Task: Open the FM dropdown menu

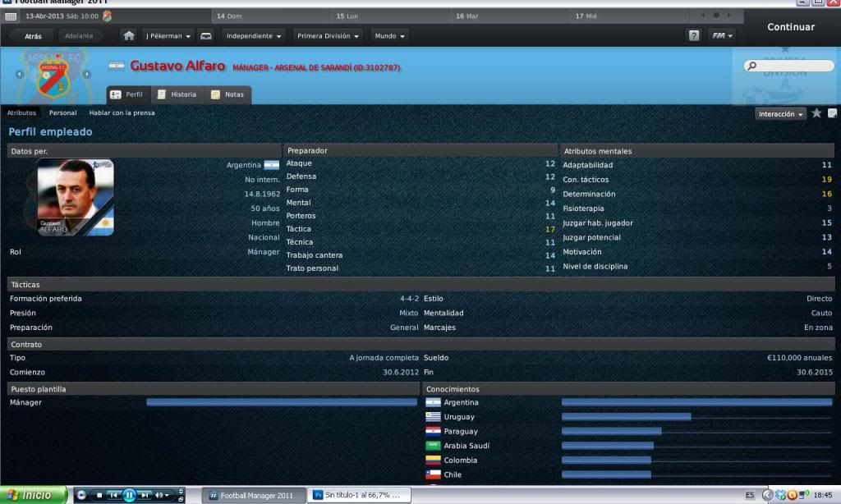Action: (x=722, y=36)
